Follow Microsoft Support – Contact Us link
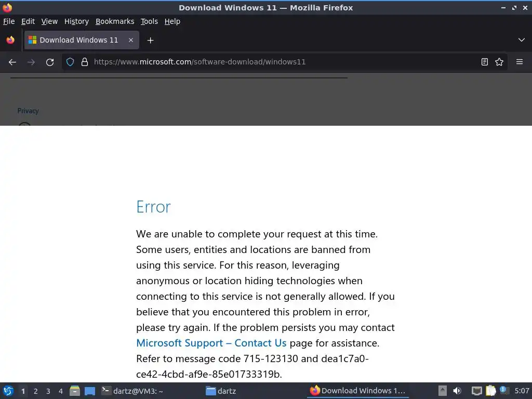This screenshot has height=399, width=532. [x=211, y=343]
